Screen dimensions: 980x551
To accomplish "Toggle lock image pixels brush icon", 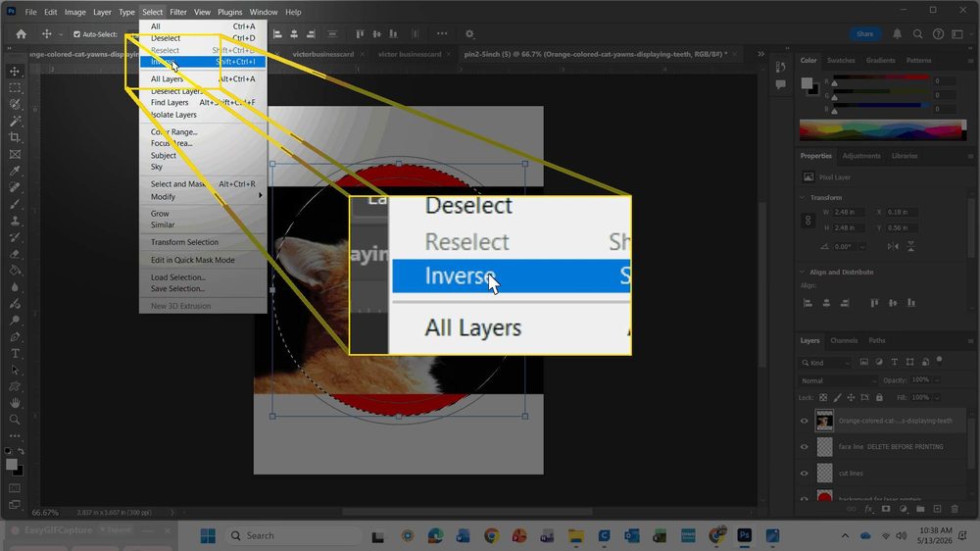I will pyautogui.click(x=837, y=398).
